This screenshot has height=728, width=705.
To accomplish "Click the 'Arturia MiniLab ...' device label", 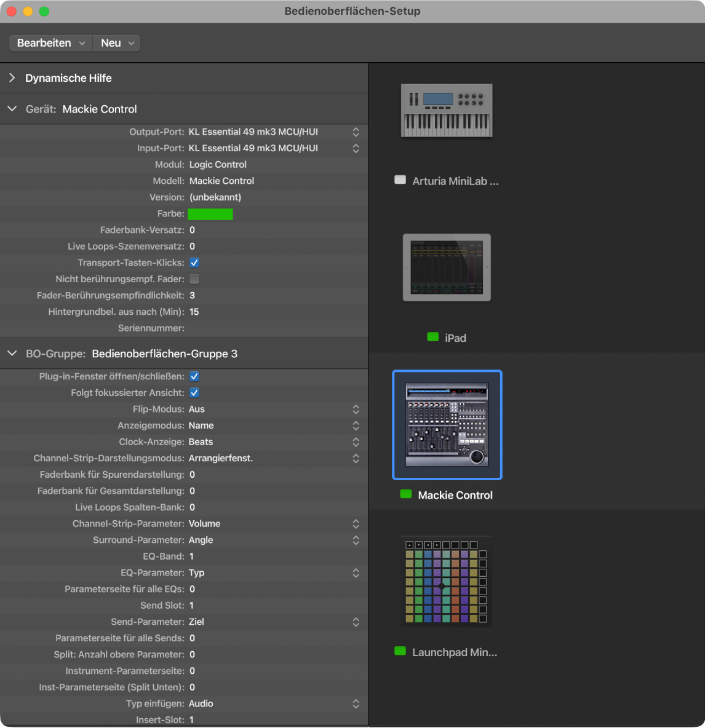I will tap(455, 181).
